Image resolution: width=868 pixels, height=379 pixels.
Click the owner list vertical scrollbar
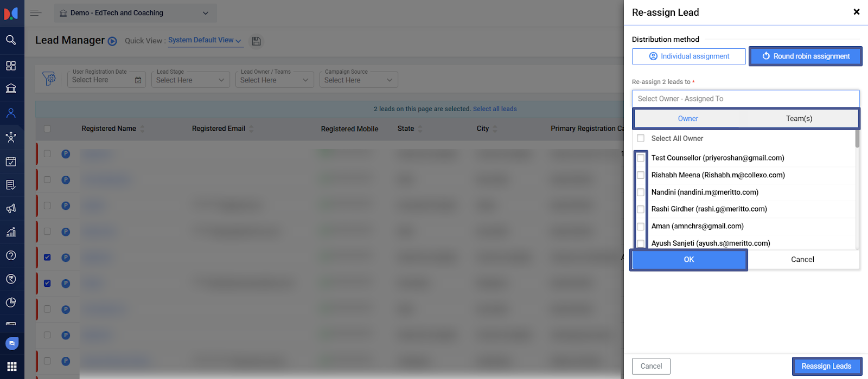[x=857, y=139]
